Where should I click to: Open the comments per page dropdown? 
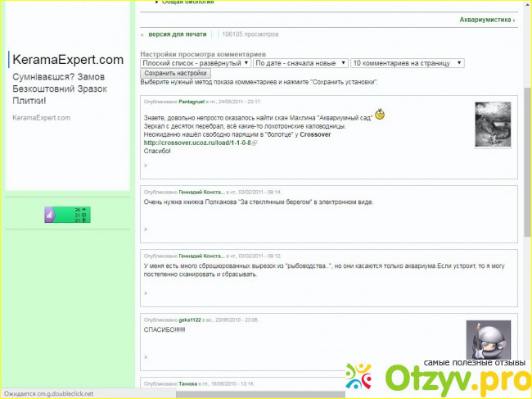[407, 63]
